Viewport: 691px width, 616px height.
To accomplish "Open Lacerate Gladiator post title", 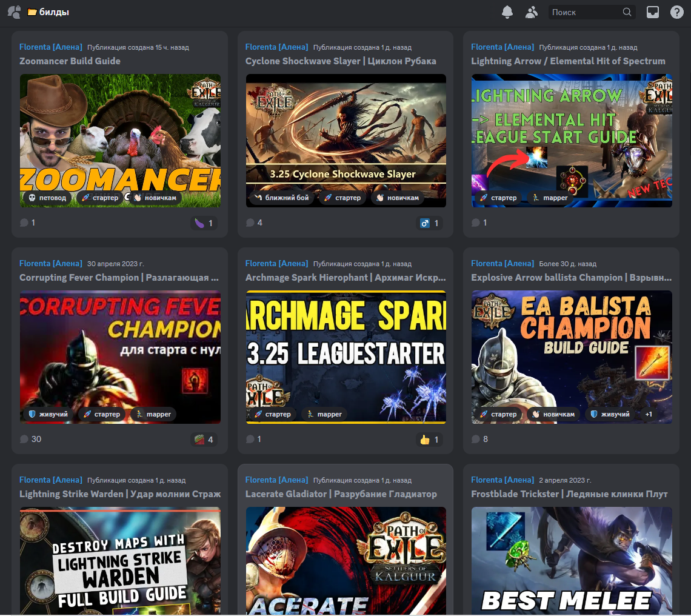I will pos(341,494).
